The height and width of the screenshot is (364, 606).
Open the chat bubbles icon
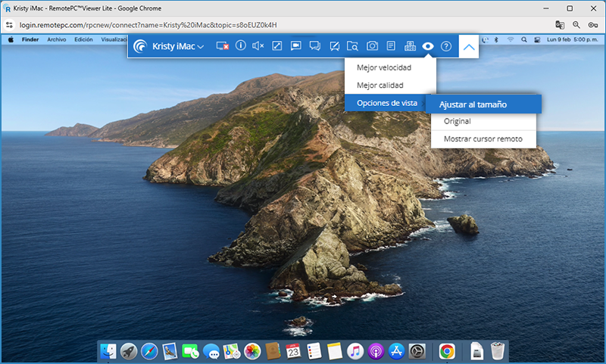314,46
